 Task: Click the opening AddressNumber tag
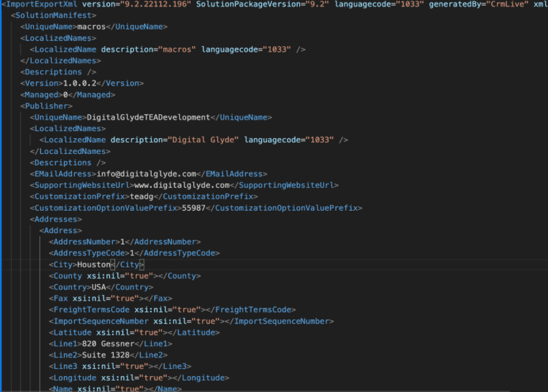84,242
